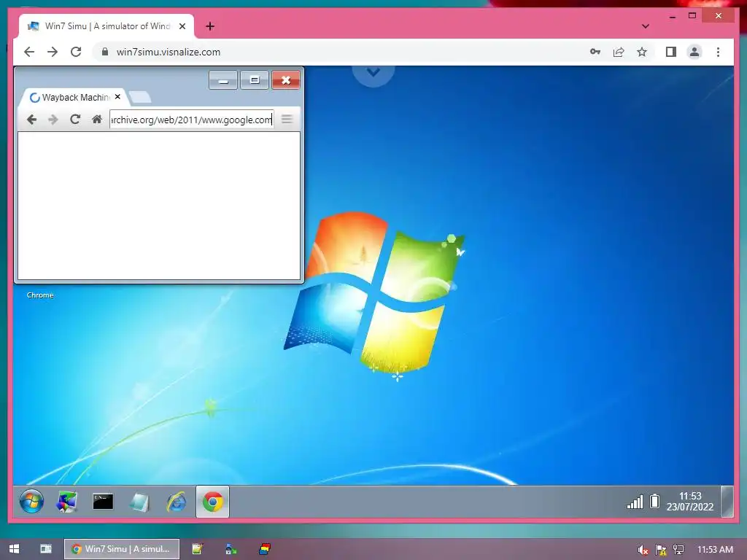This screenshot has width=747, height=560.
Task: Open the network-computers app on host taskbar
Action: 231,549
